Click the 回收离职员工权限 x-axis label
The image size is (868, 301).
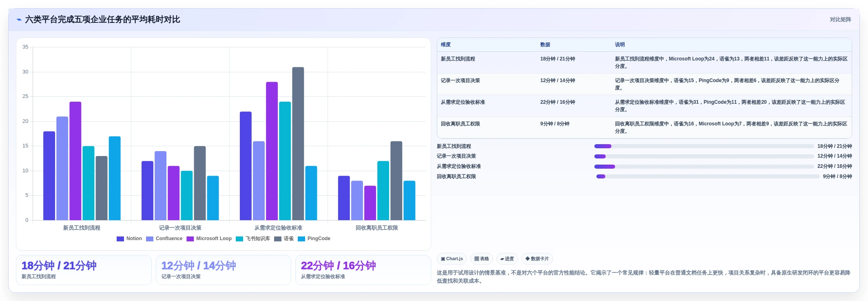tap(376, 228)
